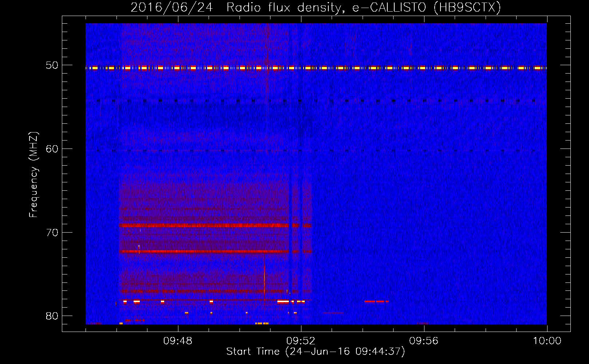Click the '80' frequency tick label
This screenshot has height=364, width=589.
tap(52, 316)
